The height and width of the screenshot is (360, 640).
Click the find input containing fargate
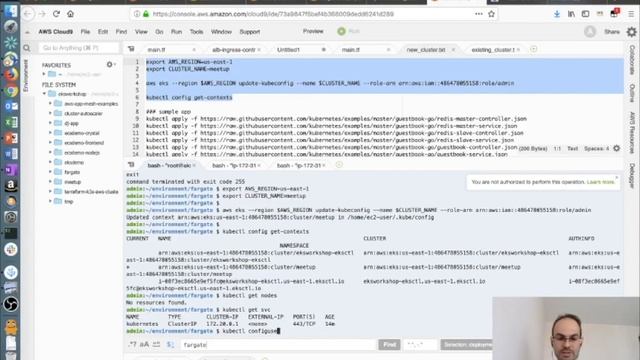(278, 344)
